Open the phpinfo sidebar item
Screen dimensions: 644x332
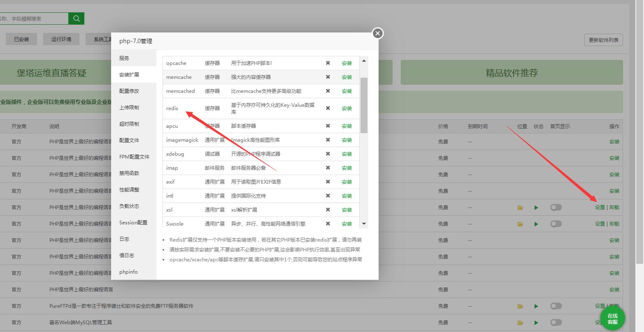[x=128, y=272]
